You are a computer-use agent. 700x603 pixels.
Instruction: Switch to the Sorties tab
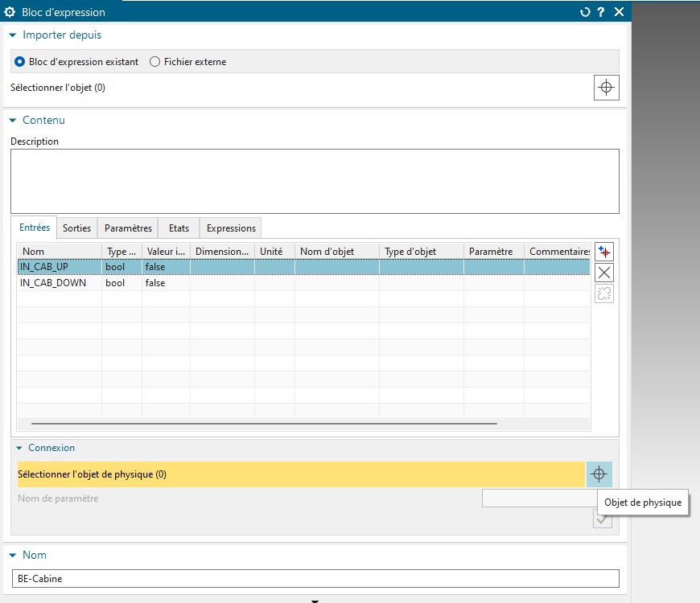(76, 228)
